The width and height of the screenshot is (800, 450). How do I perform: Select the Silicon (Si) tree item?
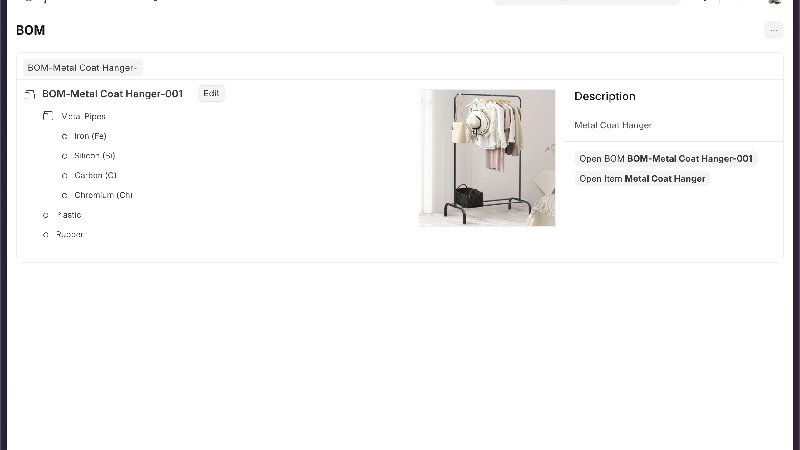[x=95, y=156]
